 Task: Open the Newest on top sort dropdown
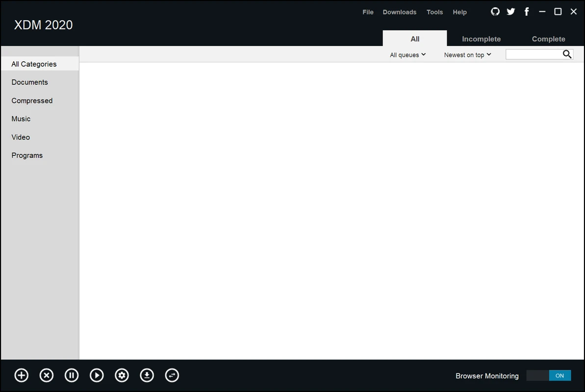[466, 54]
